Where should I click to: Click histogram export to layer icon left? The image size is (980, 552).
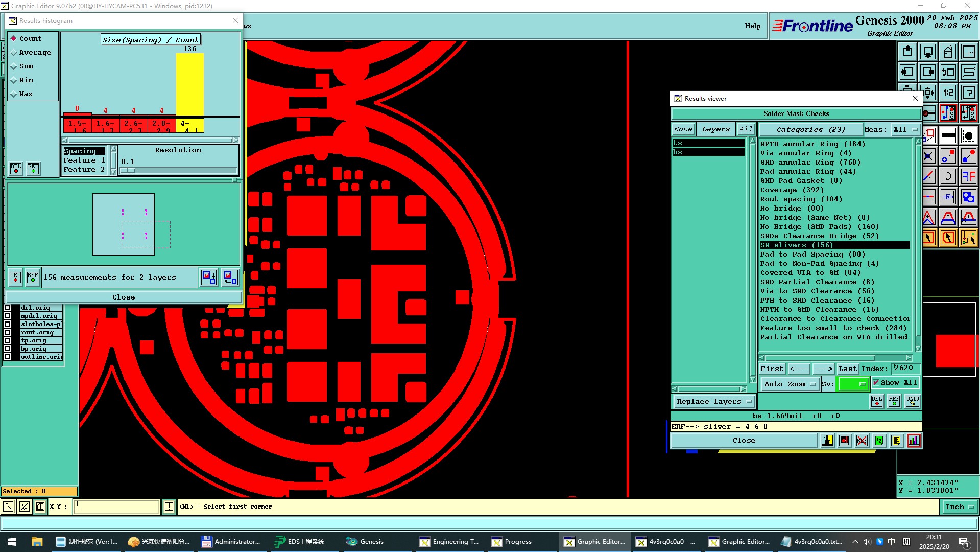[x=209, y=278]
